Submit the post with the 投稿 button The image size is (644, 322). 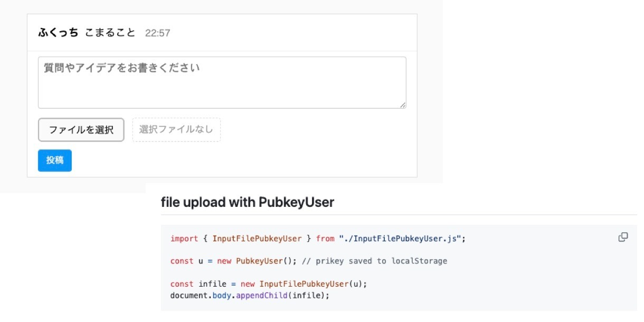[x=55, y=160]
